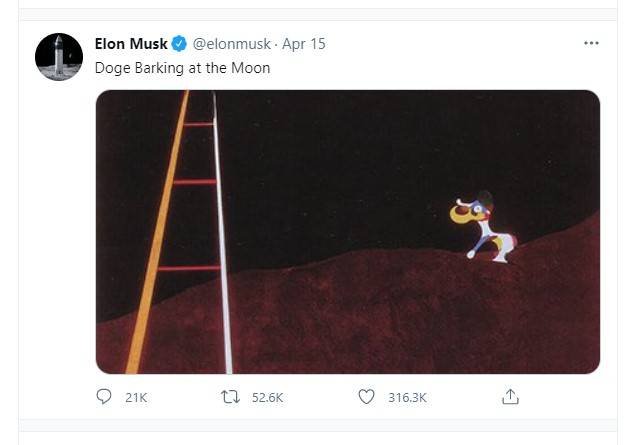Click the reply speech bubble icon
The width and height of the screenshot is (636, 445).
coord(104,397)
